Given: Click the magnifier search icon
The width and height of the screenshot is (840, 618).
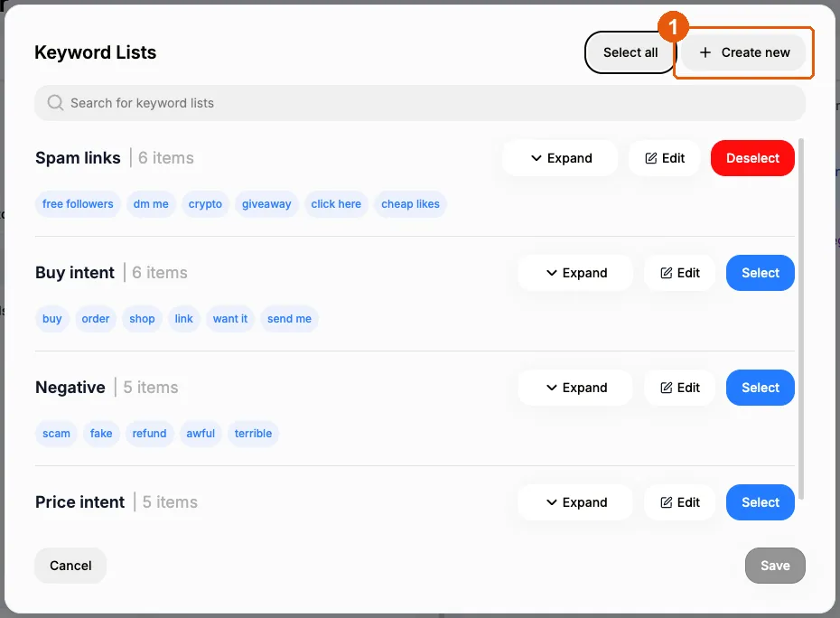Looking at the screenshot, I should 55,102.
